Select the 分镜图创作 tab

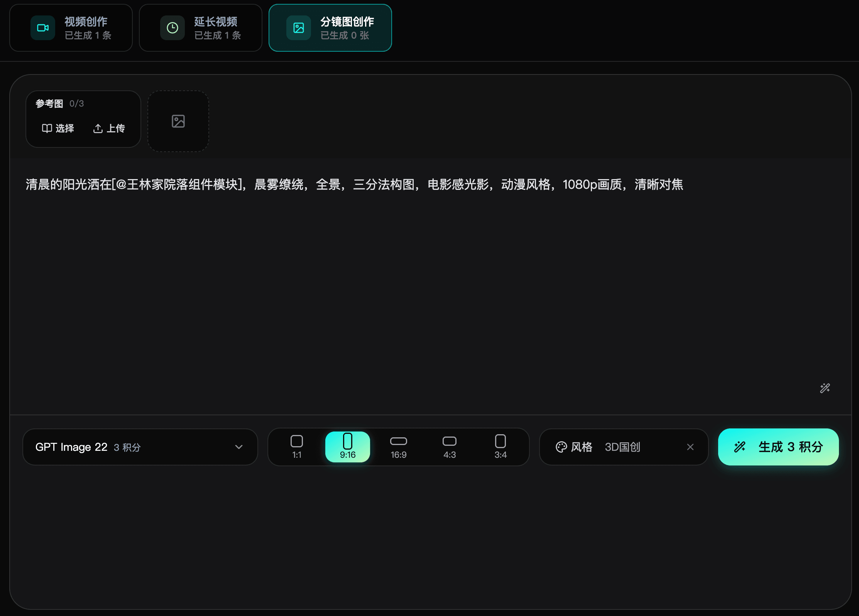(330, 28)
